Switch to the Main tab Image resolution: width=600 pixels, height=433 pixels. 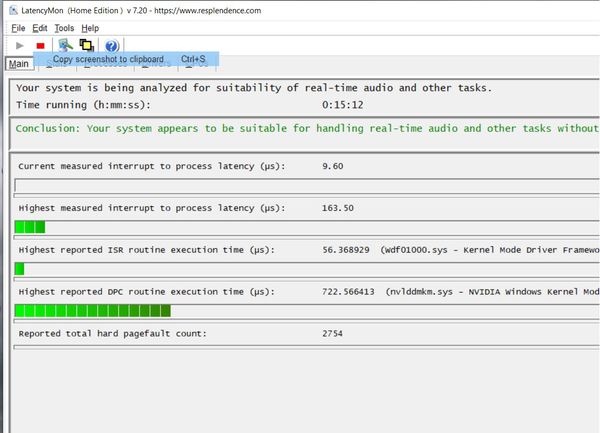click(x=19, y=64)
